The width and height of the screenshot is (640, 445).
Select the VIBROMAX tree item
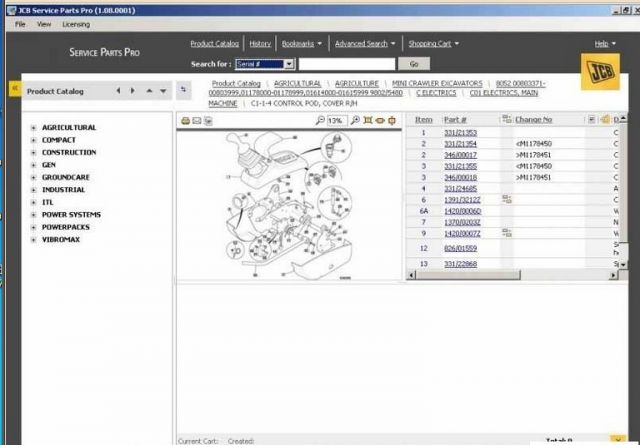(x=61, y=240)
